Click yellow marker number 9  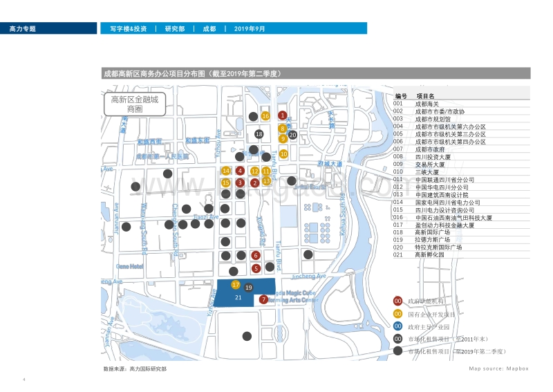[x=283, y=139]
